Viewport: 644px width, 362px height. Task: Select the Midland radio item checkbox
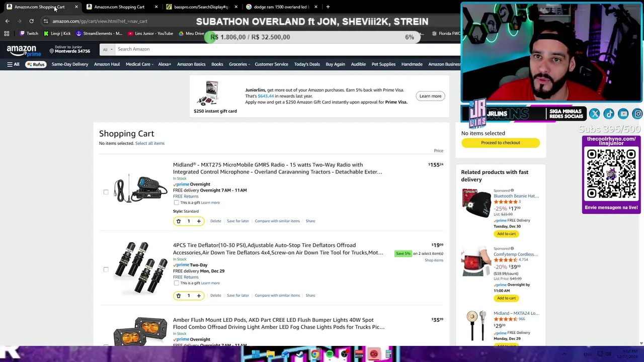[106, 192]
